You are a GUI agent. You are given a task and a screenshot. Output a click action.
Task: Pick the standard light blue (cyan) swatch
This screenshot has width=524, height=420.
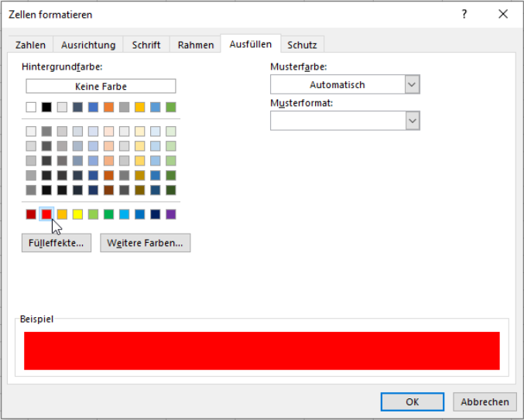click(125, 214)
